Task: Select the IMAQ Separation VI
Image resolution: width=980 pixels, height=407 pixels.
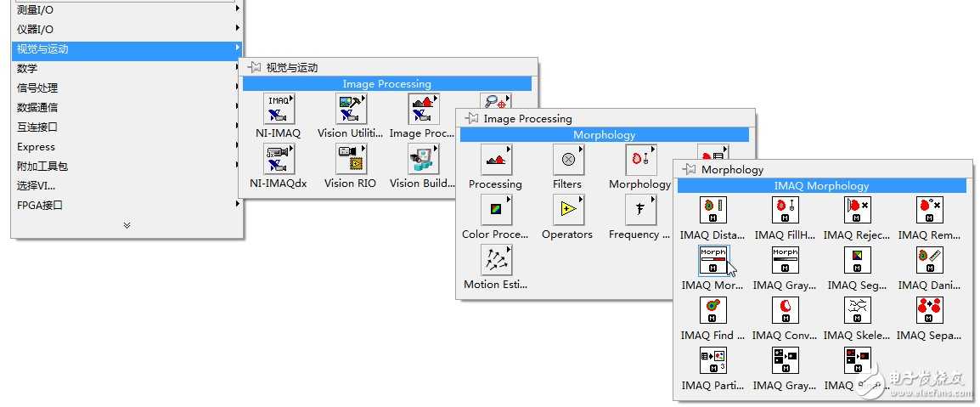Action: (x=930, y=310)
